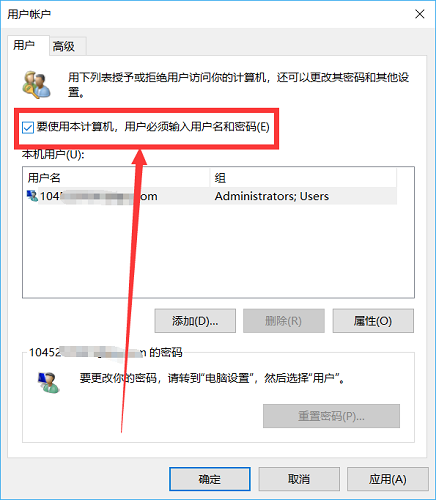This screenshot has height=500, width=436.
Task: Cancel the dialog with 取消
Action: [x=299, y=479]
